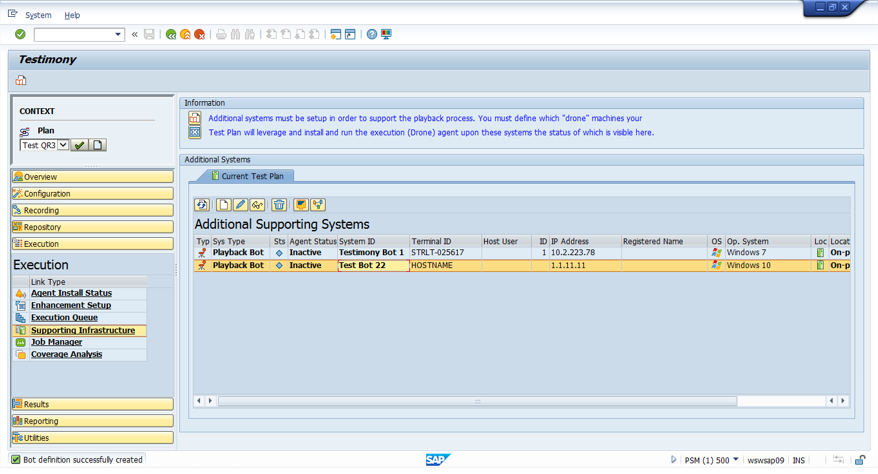Click the icon below the Testimony title
Viewport: 878px width, 474px height.
click(21, 81)
